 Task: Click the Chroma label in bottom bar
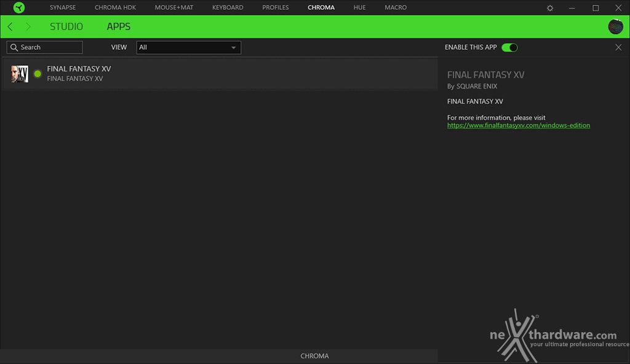[x=314, y=356]
